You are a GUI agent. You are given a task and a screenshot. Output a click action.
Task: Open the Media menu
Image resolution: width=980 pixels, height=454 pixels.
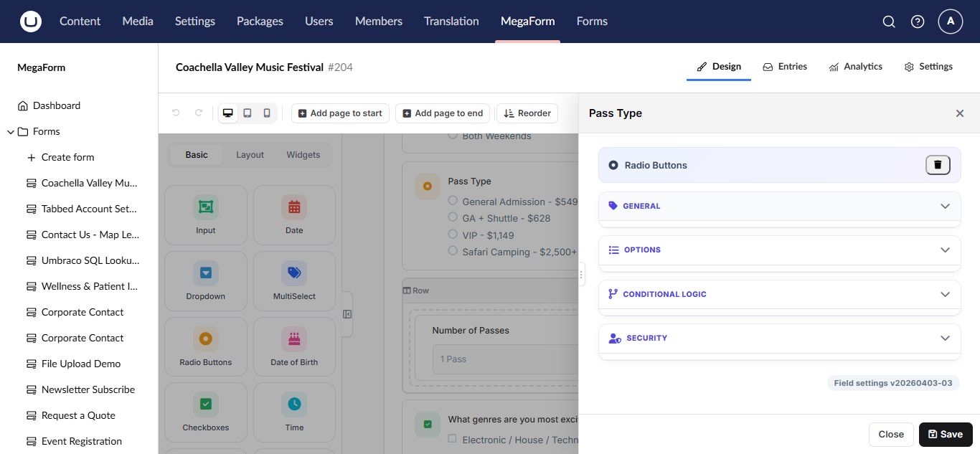(x=138, y=22)
